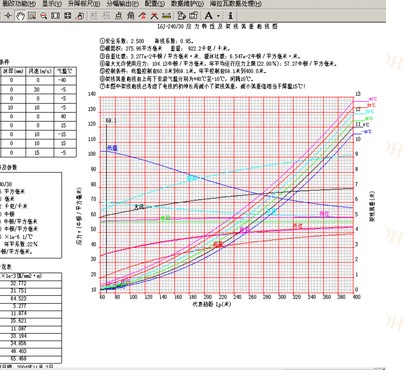The width and height of the screenshot is (405, 370).
Task: Click the 冰厚(mm) column header
Action: point(13,71)
